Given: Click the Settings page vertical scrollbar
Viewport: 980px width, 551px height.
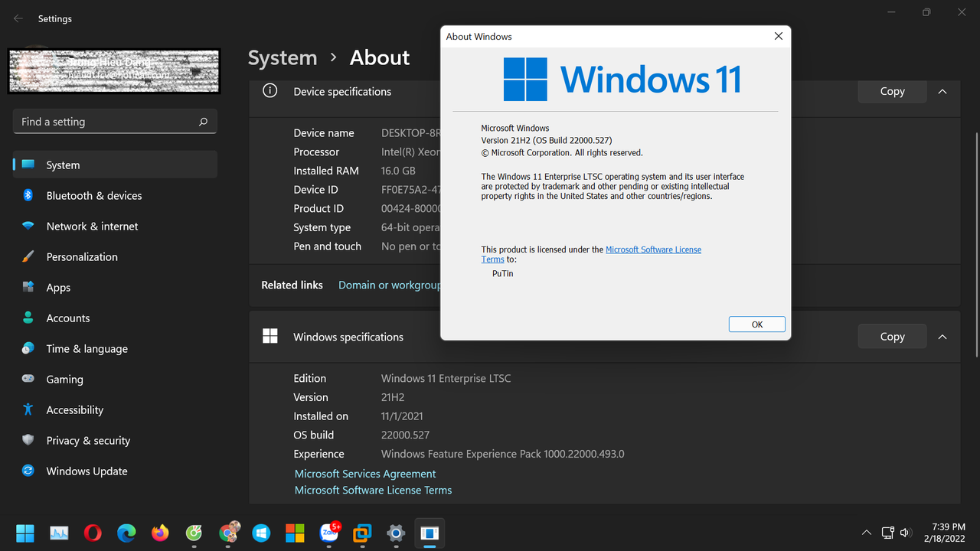Looking at the screenshot, I should click(976, 244).
